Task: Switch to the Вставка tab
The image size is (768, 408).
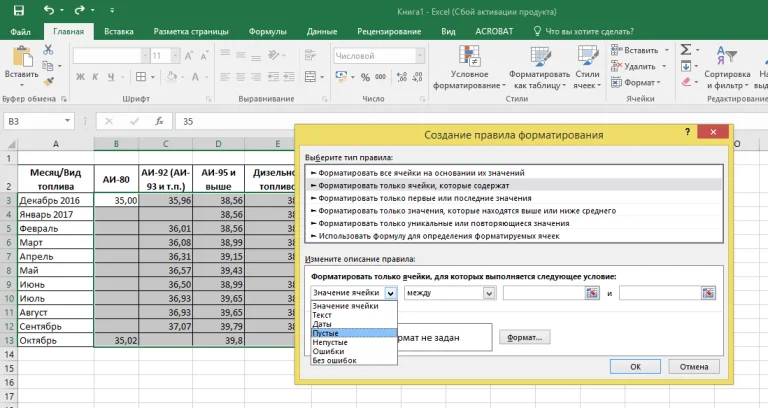Action: point(119,31)
